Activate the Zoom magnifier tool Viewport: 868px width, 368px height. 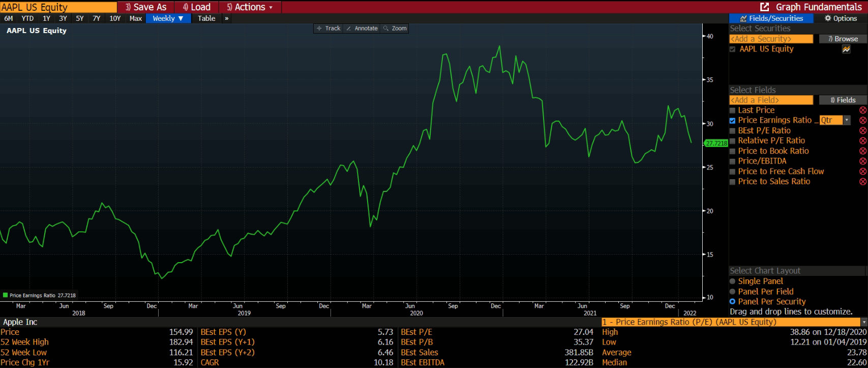pyautogui.click(x=395, y=29)
